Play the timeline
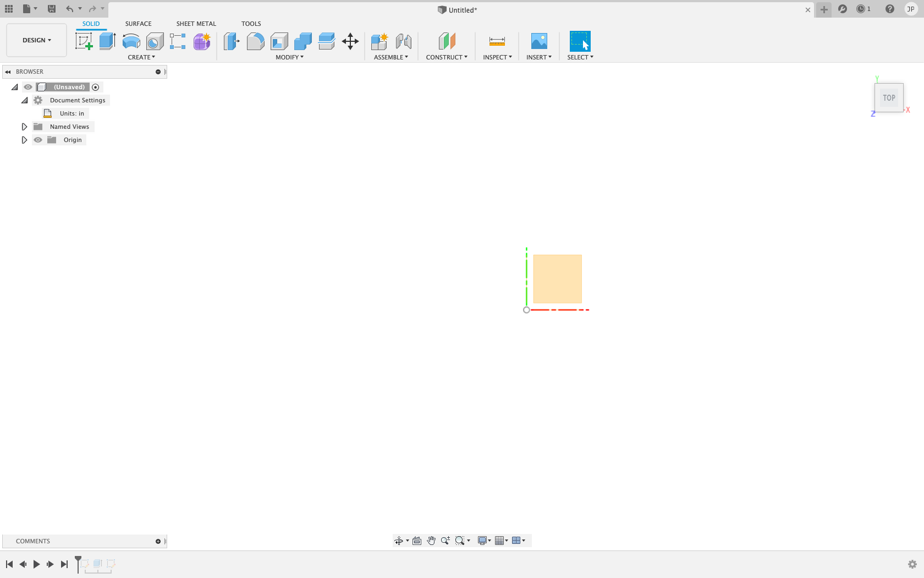 point(36,564)
